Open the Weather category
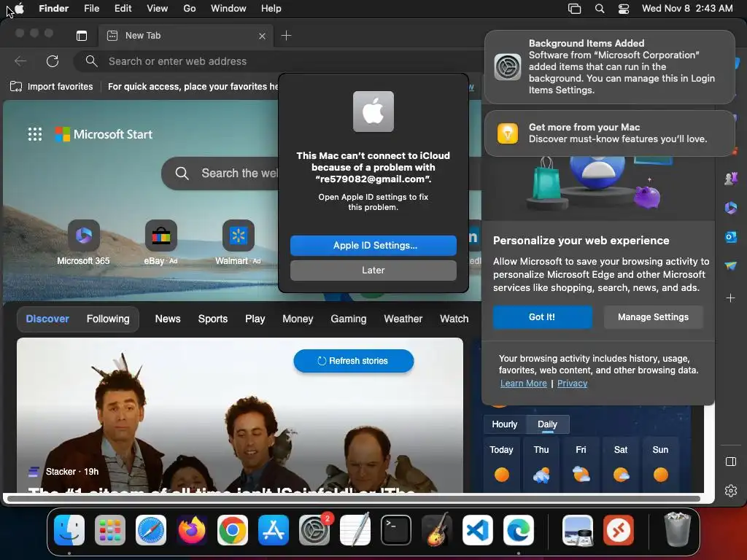This screenshot has width=747, height=560. point(403,319)
